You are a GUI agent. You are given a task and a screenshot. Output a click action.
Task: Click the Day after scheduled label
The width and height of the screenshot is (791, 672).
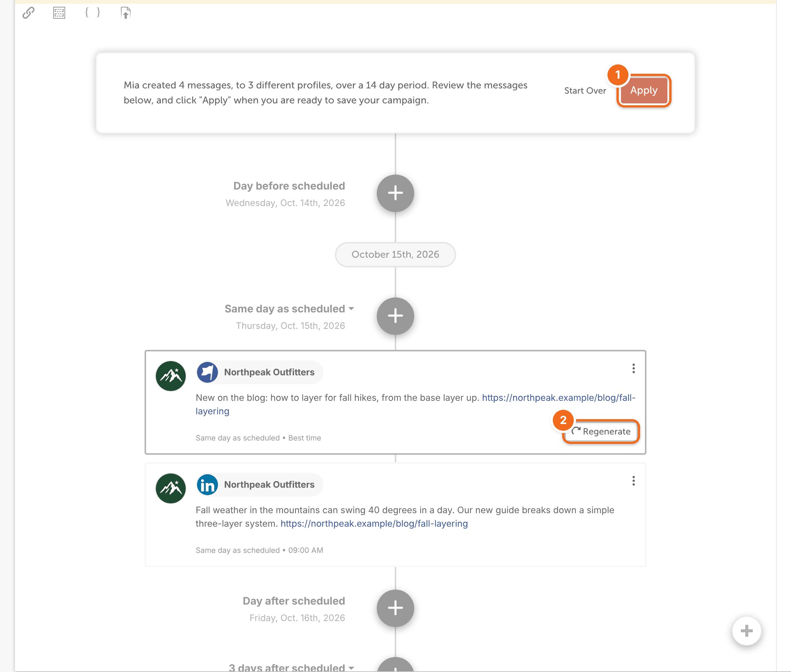click(x=294, y=601)
